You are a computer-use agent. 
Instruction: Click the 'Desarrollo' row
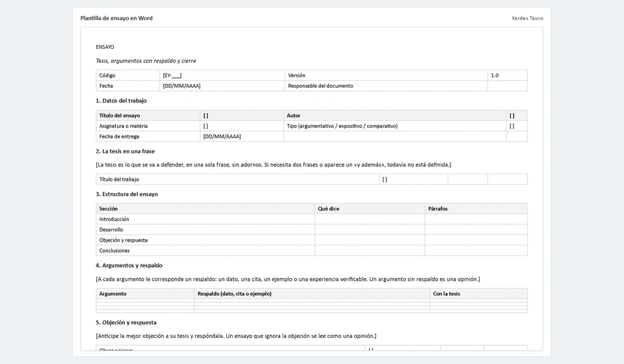[311, 229]
